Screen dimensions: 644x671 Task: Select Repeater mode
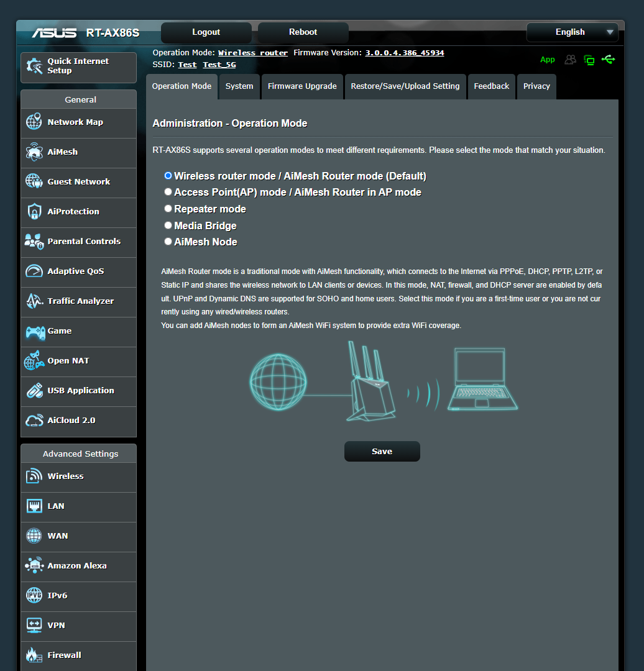(x=168, y=209)
